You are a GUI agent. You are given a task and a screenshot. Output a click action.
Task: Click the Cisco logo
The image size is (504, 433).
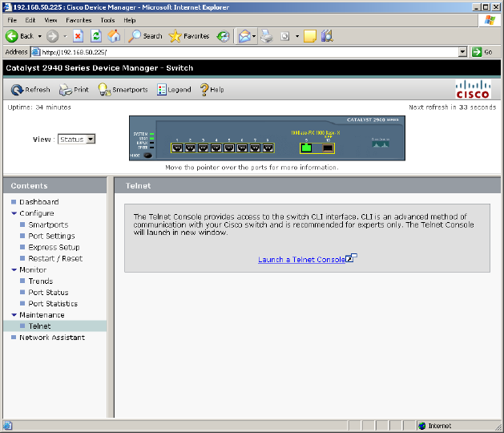coord(473,89)
